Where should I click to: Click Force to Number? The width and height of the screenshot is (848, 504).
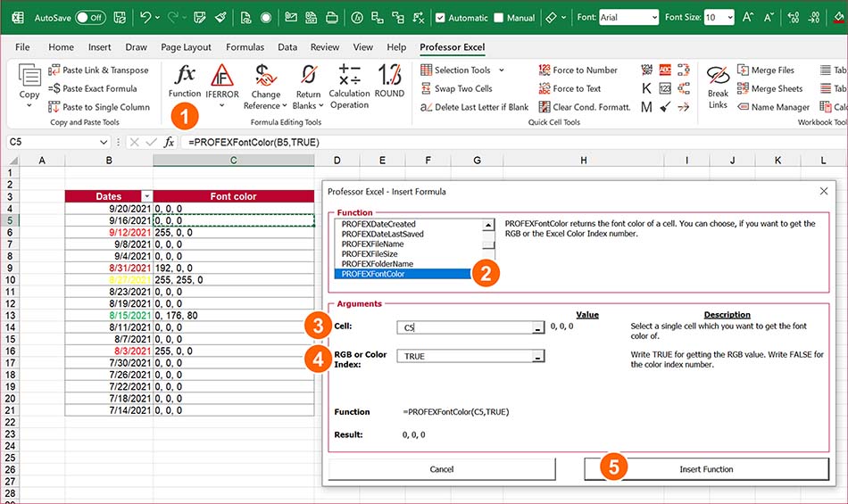578,70
